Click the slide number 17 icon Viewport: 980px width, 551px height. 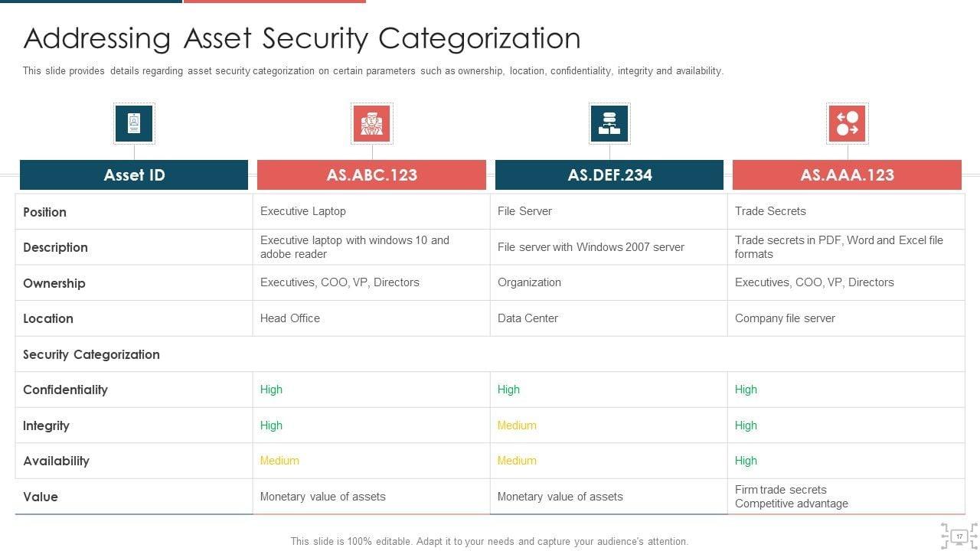(x=959, y=536)
